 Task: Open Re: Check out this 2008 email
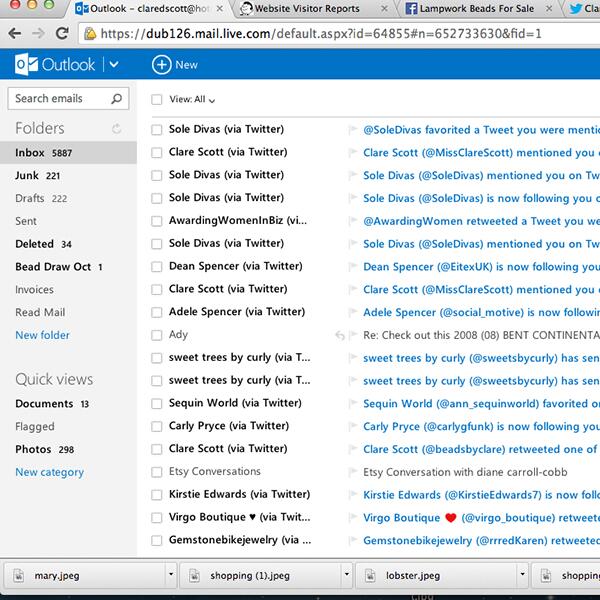pos(481,335)
